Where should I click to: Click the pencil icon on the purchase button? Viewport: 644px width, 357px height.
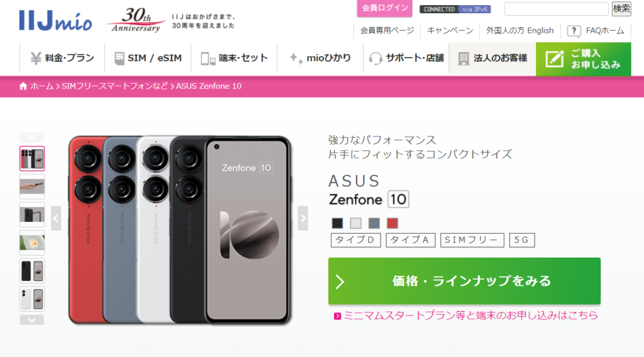(555, 59)
